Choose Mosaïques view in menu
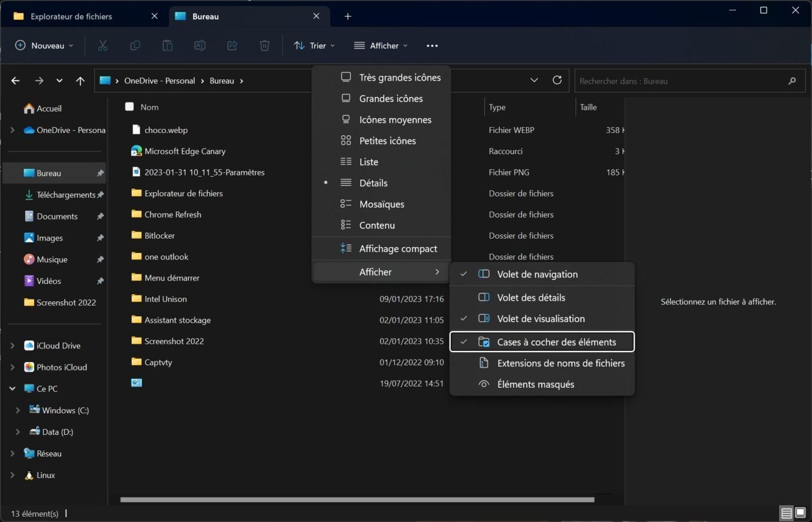This screenshot has width=812, height=522. pos(381,204)
